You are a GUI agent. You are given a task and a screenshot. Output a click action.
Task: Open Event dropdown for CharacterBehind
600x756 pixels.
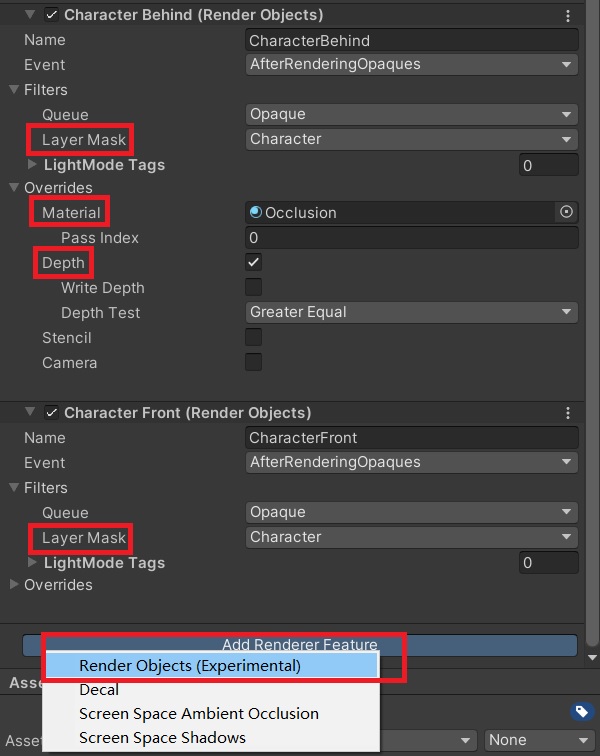tap(411, 65)
